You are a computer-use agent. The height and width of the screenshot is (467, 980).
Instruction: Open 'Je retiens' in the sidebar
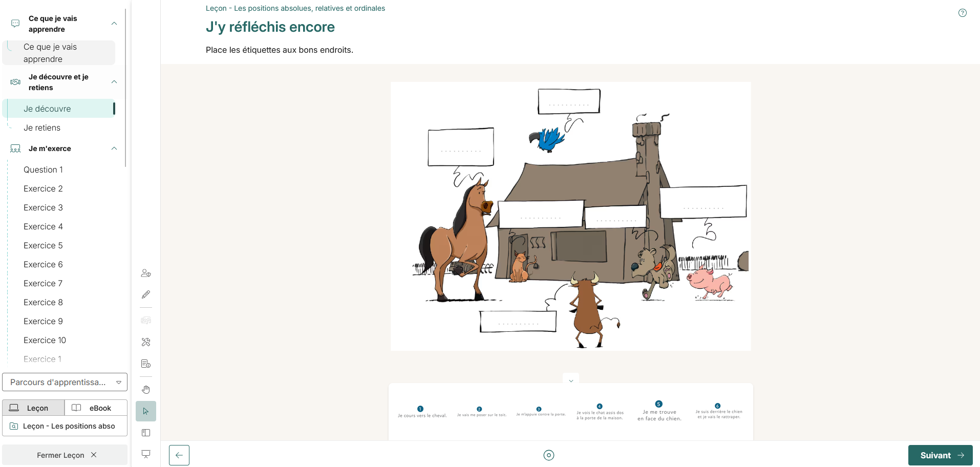[x=42, y=128]
